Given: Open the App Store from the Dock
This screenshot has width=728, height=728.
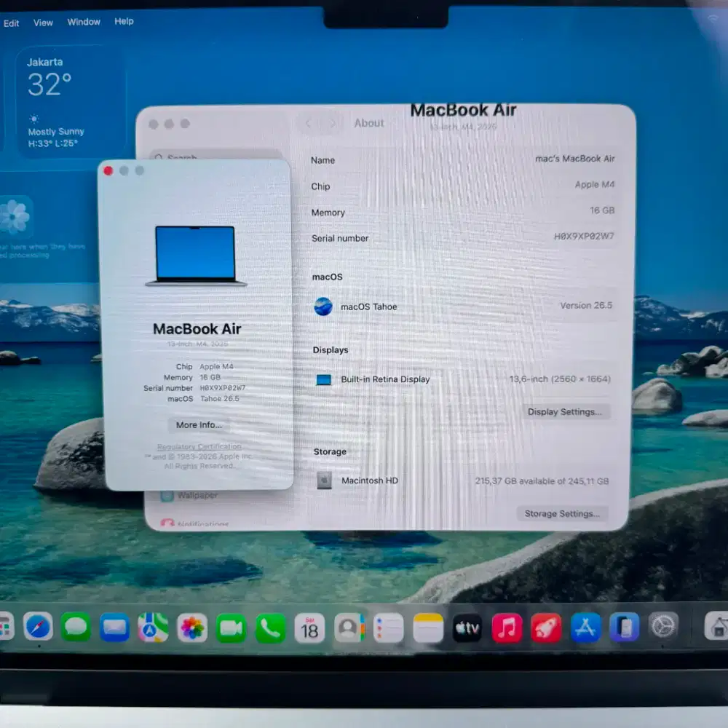Looking at the screenshot, I should pyautogui.click(x=585, y=628).
